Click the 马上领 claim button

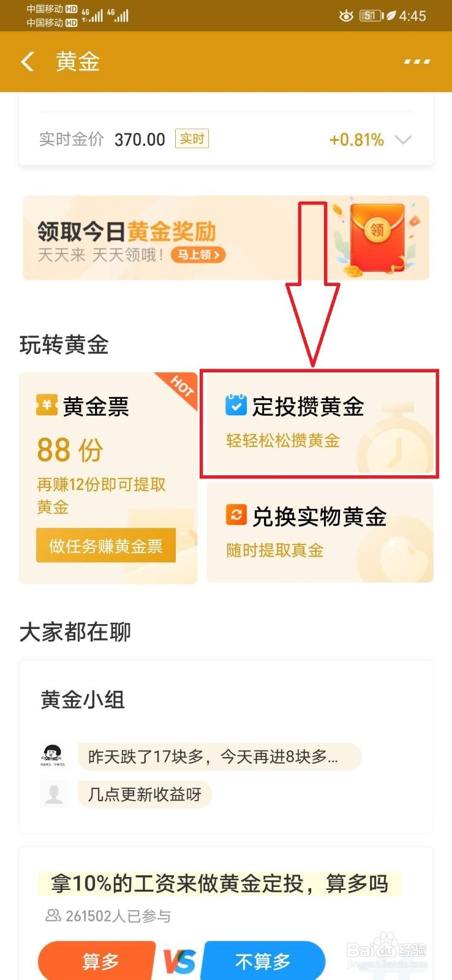[198, 255]
